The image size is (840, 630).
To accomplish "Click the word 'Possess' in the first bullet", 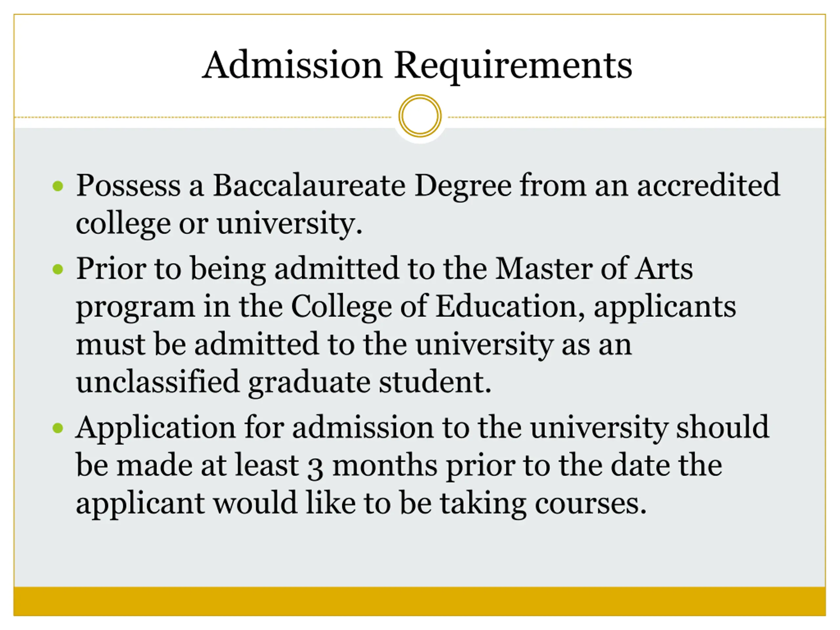I will pos(128,185).
